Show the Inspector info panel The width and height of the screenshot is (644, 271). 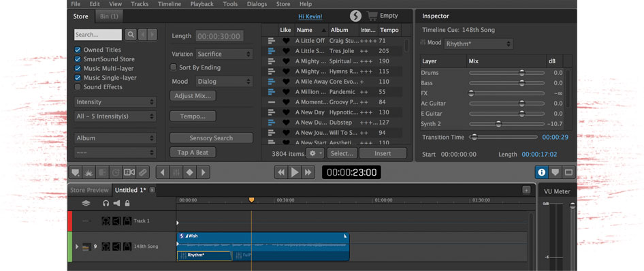coord(541,172)
